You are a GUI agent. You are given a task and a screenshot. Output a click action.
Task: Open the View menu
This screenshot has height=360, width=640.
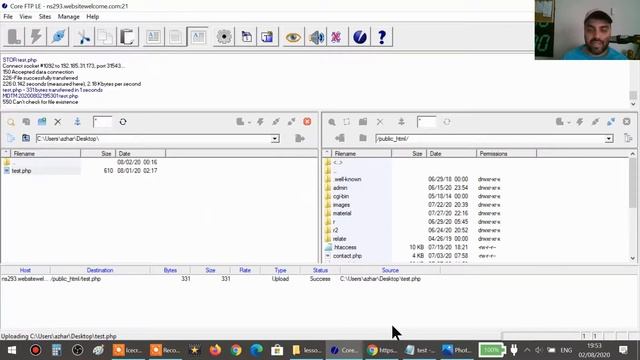click(25, 17)
